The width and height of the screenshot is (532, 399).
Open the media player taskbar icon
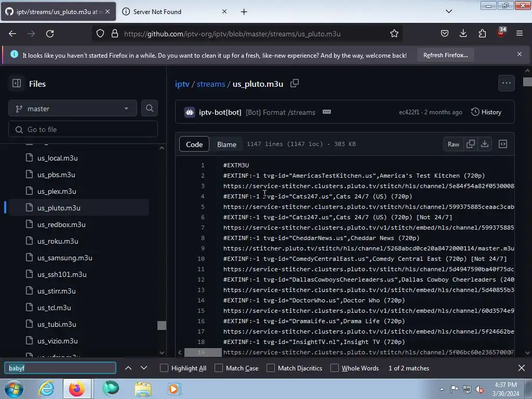pyautogui.click(x=174, y=389)
